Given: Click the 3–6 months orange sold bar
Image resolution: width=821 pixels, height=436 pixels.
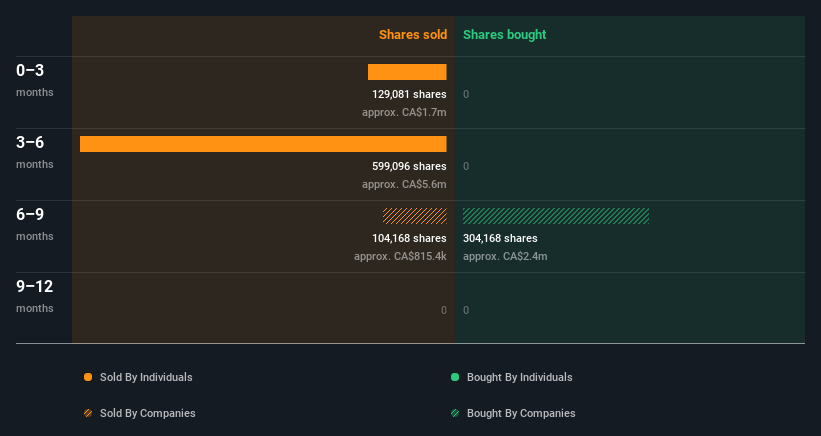Looking at the screenshot, I should pos(263,144).
